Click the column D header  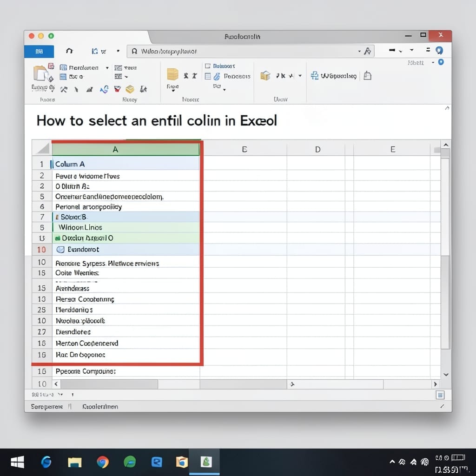tap(317, 149)
